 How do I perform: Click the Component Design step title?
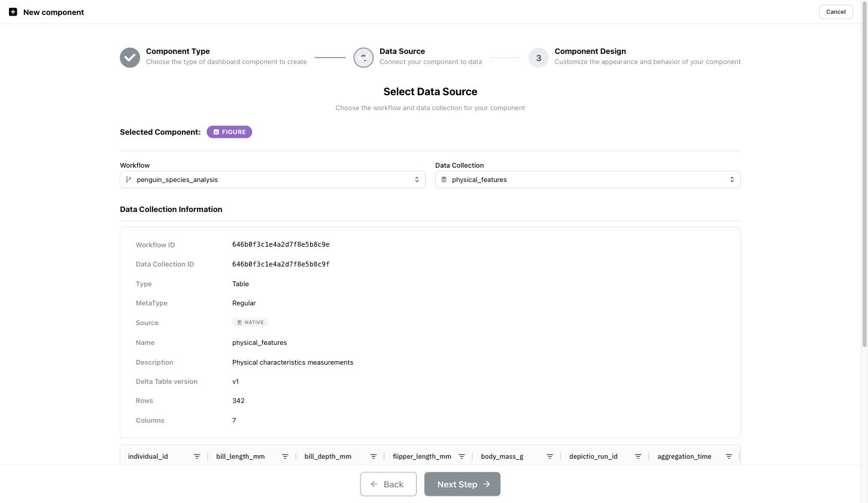coord(590,51)
